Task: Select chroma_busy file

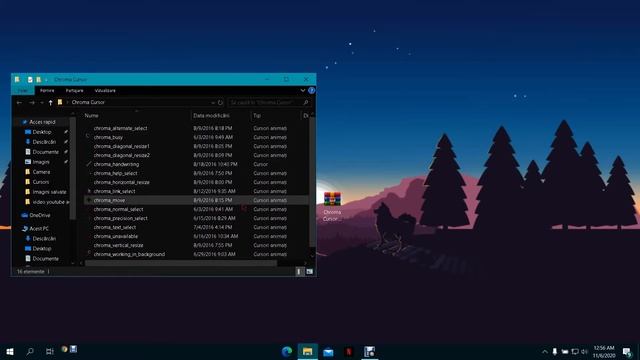Action: coord(108,137)
